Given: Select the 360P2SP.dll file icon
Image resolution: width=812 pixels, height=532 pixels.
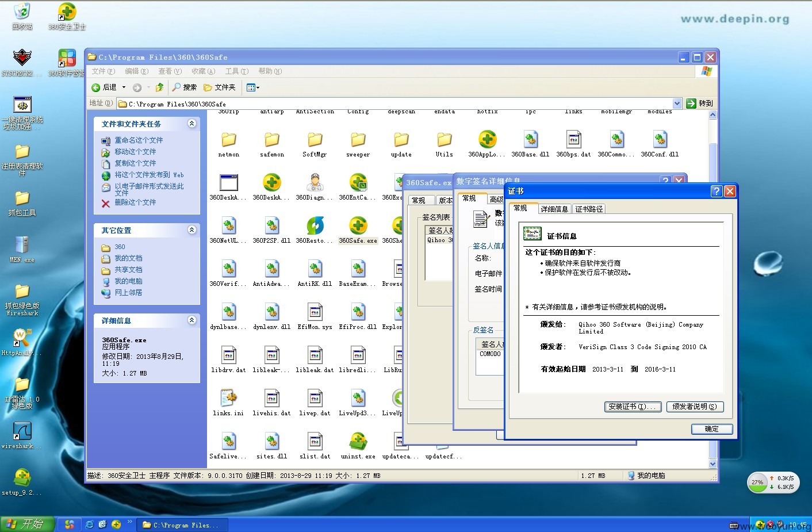Looking at the screenshot, I should (271, 225).
